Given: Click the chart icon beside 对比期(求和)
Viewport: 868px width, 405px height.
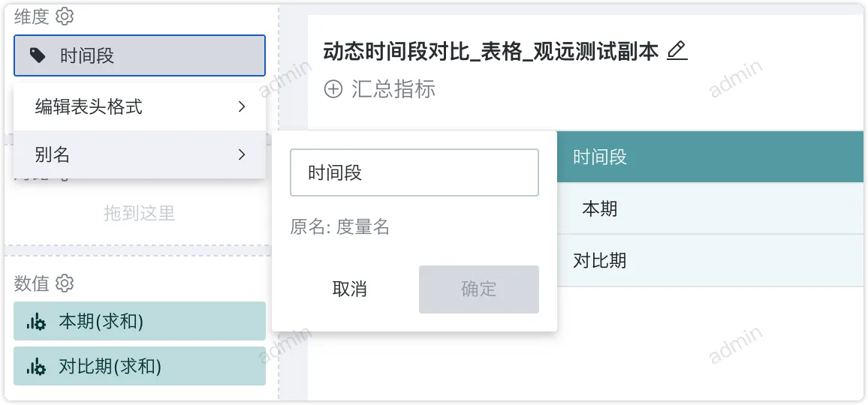Looking at the screenshot, I should pyautogui.click(x=35, y=367).
